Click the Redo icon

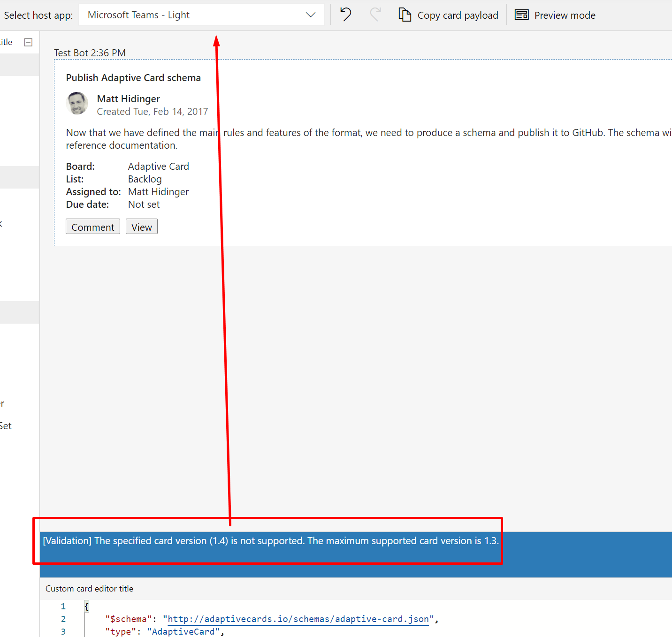[375, 15]
